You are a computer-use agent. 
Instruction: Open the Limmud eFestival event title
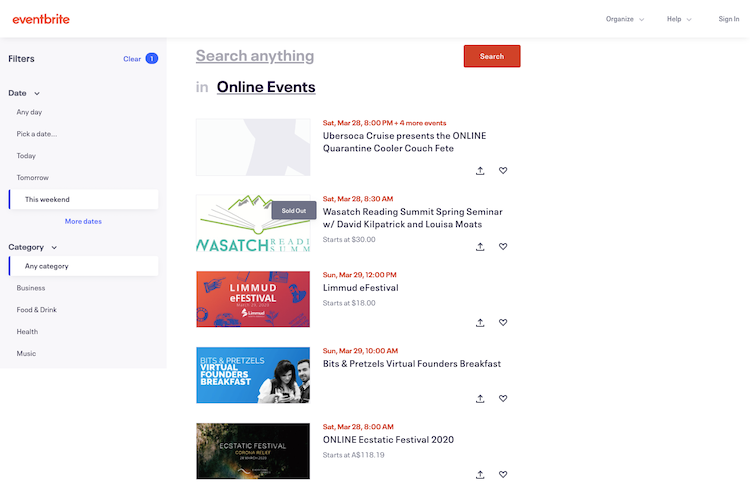point(360,288)
